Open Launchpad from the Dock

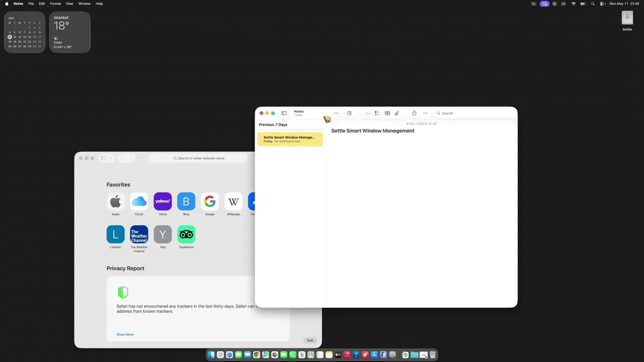tap(220, 354)
